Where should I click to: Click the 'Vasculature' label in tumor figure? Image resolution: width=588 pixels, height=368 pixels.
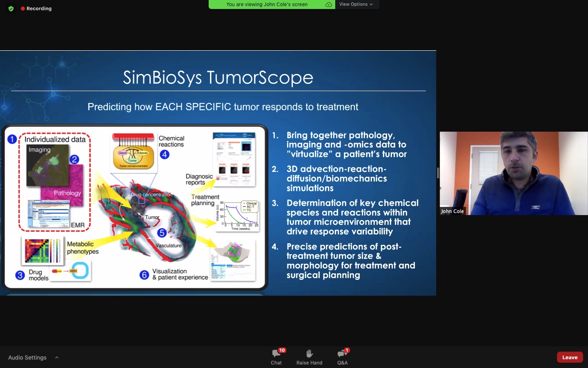click(169, 246)
